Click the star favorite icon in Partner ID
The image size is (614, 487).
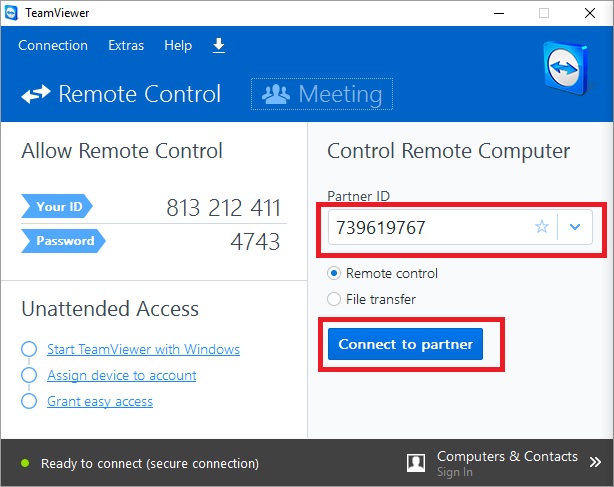(542, 227)
